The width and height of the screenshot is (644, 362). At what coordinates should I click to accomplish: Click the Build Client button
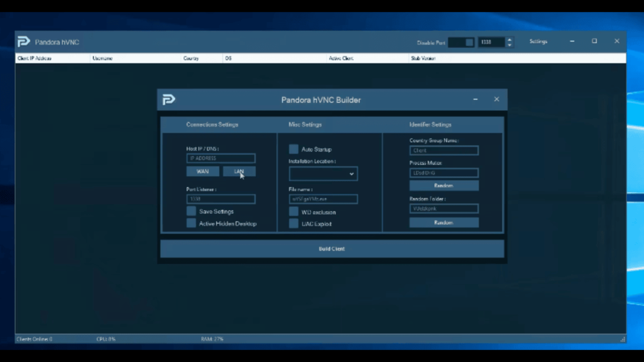[x=332, y=249]
